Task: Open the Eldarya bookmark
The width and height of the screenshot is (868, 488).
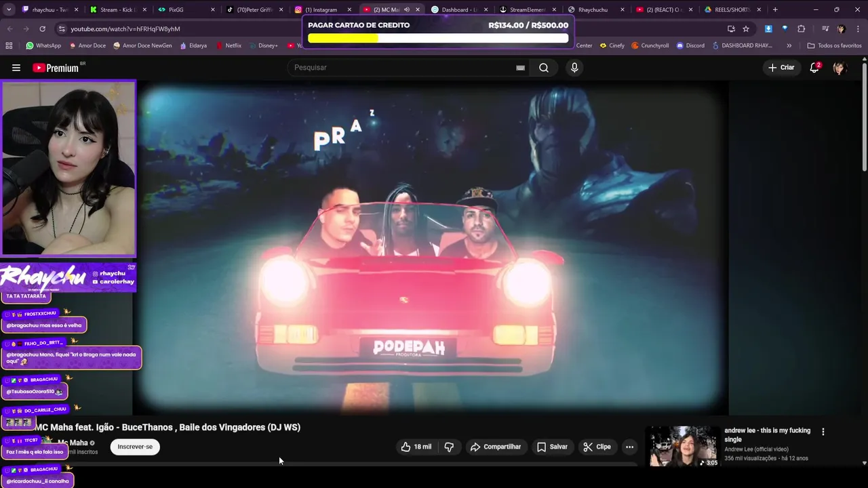Action: click(193, 45)
